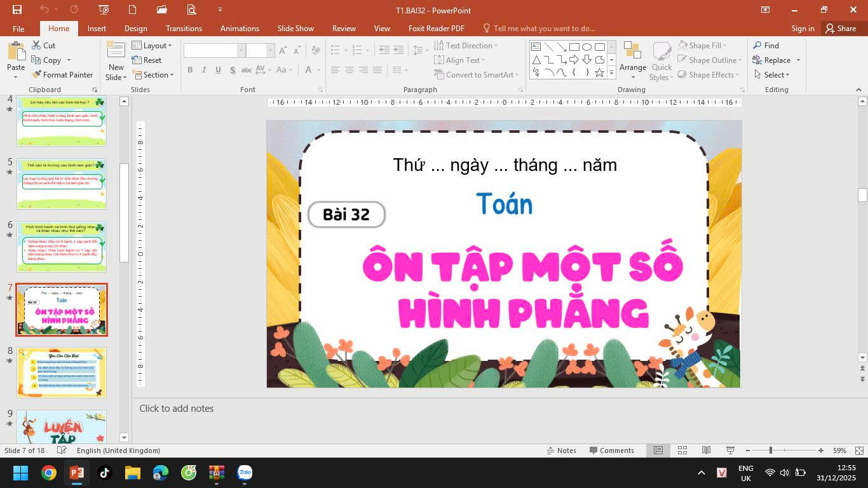Click the Format Painter tool
Viewport: 868px width, 488px height.
(62, 75)
